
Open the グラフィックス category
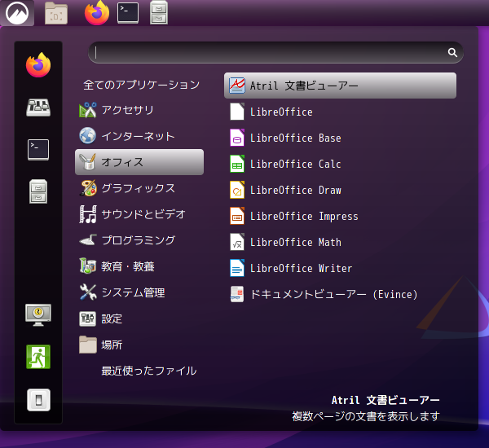coord(139,188)
